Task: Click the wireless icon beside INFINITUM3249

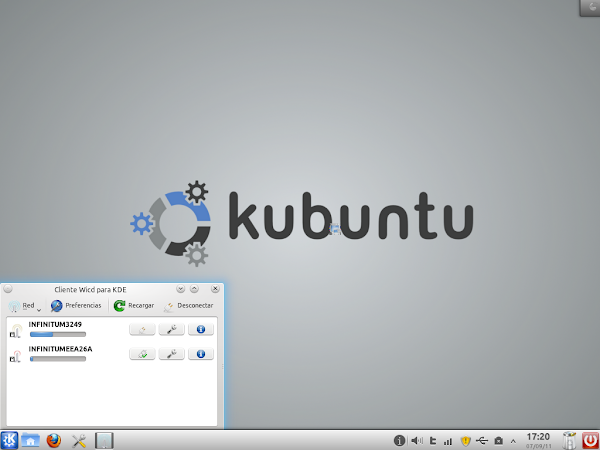Action: tap(16, 331)
